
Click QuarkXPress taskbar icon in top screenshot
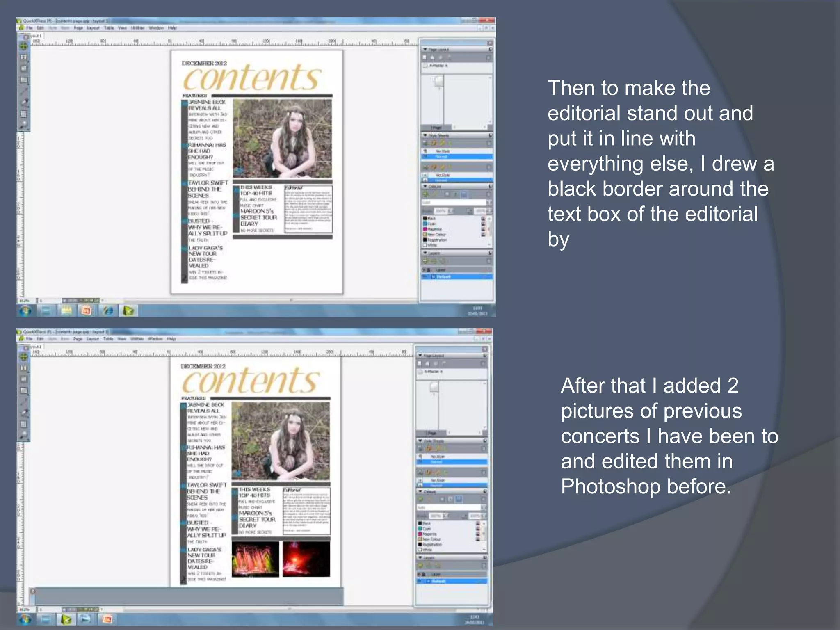coord(129,311)
